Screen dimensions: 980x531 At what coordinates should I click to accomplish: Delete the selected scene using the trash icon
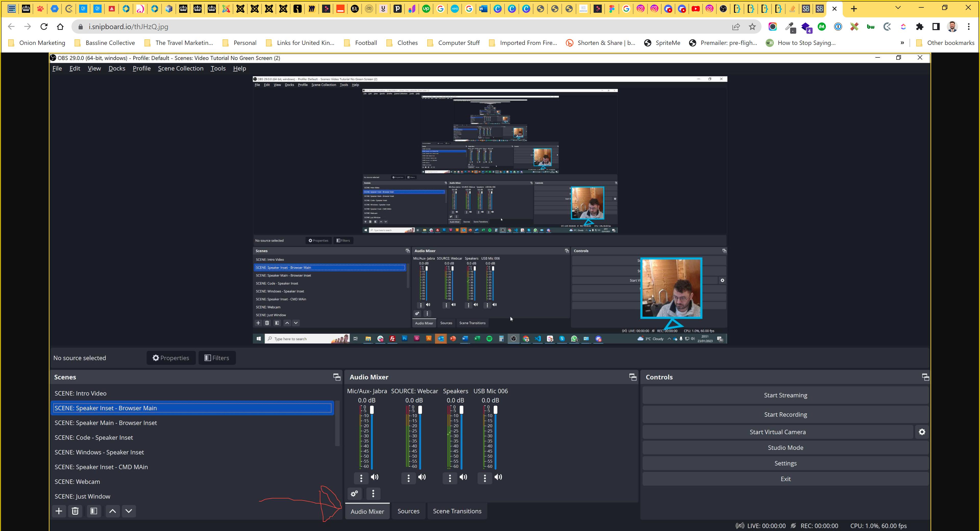click(x=75, y=511)
